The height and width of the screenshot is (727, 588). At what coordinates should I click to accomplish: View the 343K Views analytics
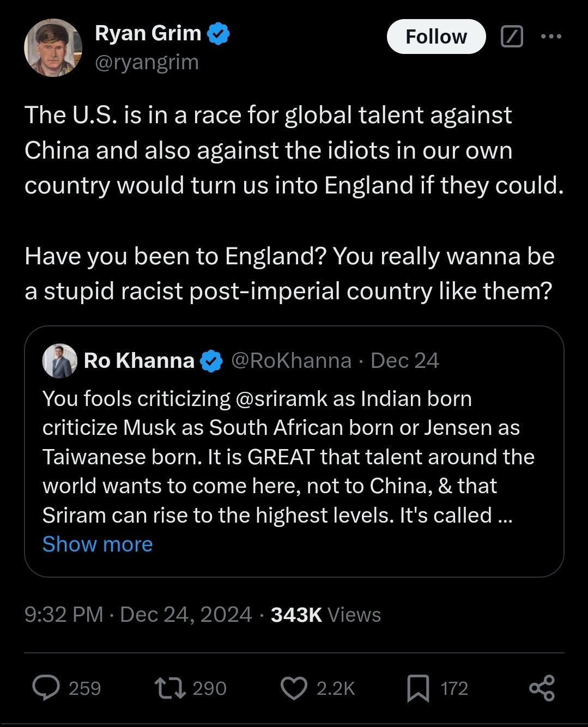(325, 615)
